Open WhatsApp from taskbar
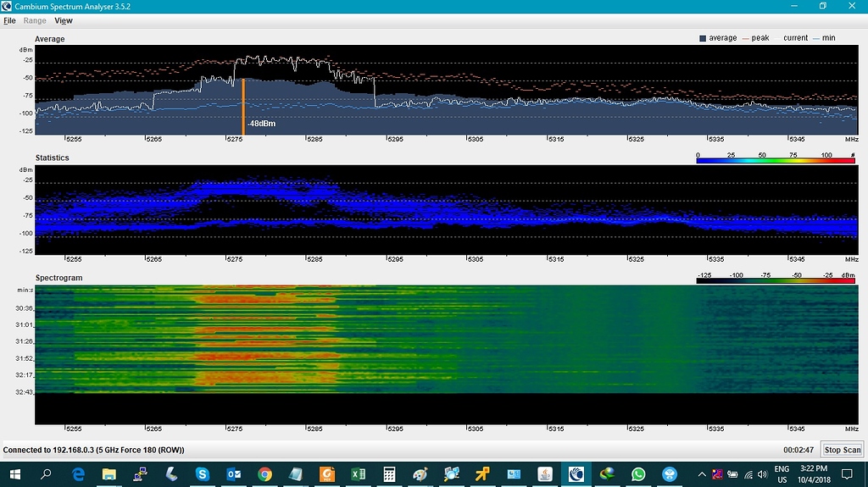The image size is (868, 487). [638, 474]
